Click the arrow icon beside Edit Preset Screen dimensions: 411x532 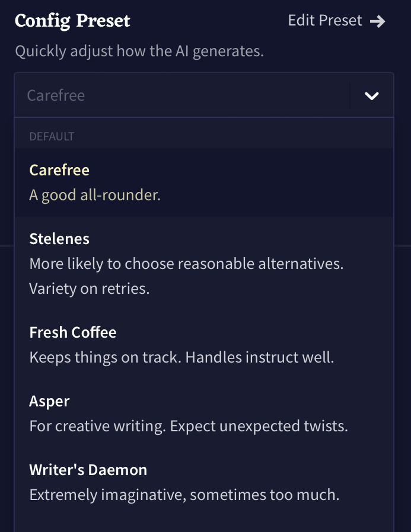tap(377, 21)
